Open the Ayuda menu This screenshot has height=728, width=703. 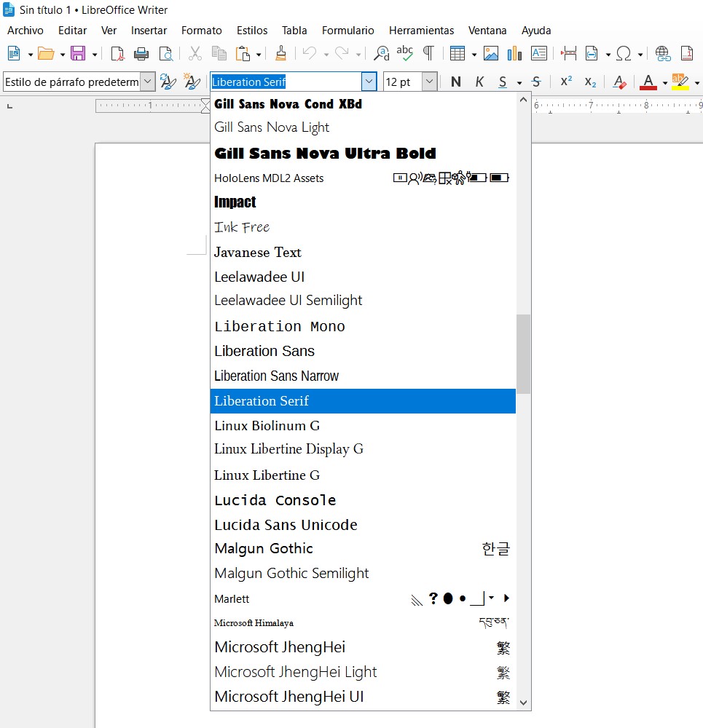click(x=536, y=31)
